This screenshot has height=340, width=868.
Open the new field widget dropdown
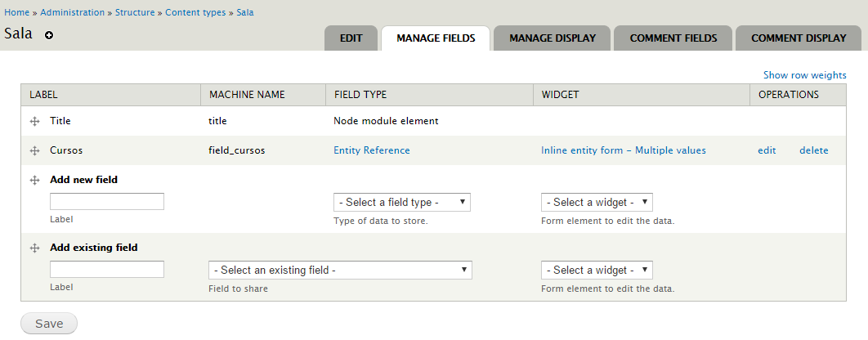click(596, 202)
